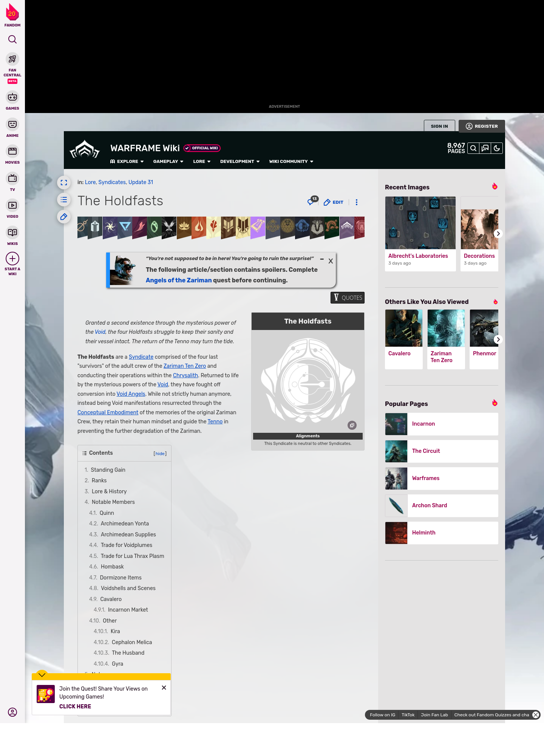
Task: Toggle dark theme moon icon
Action: [497, 148]
